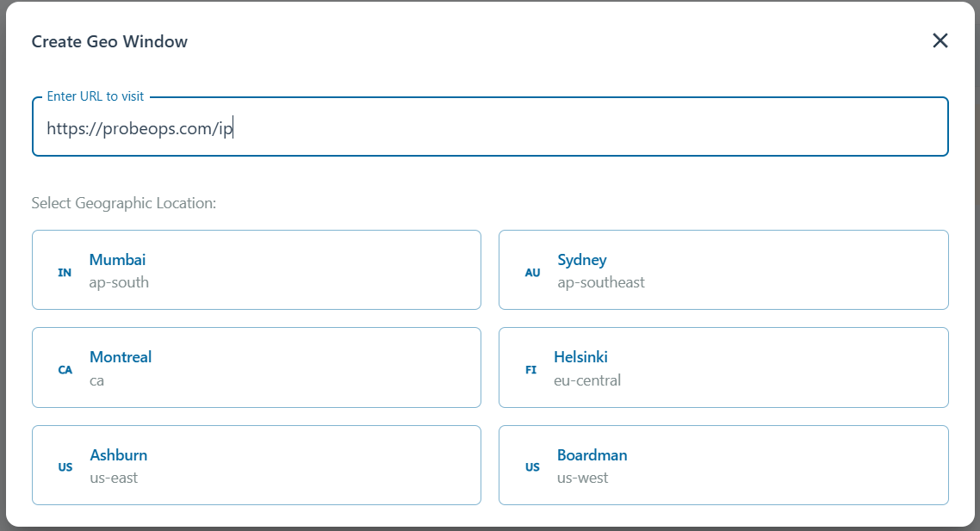Click the FI badge next to Helsinki
Screen dimensions: 980x531
tap(531, 369)
